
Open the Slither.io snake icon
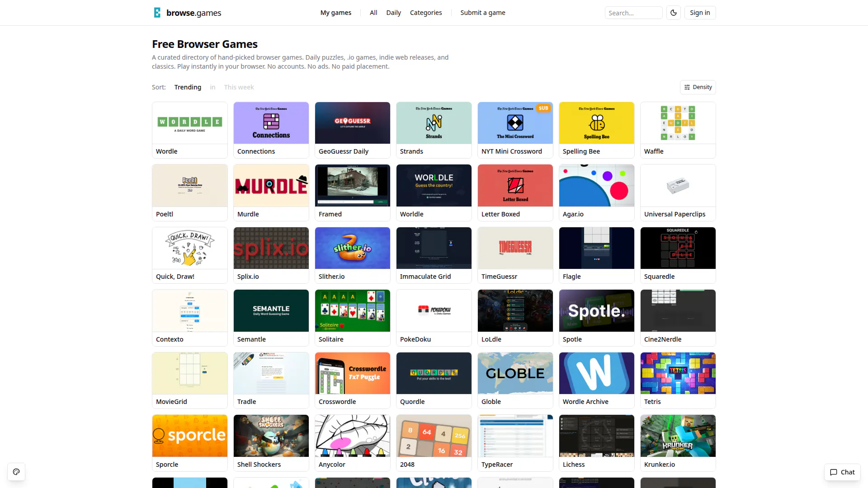(x=353, y=248)
